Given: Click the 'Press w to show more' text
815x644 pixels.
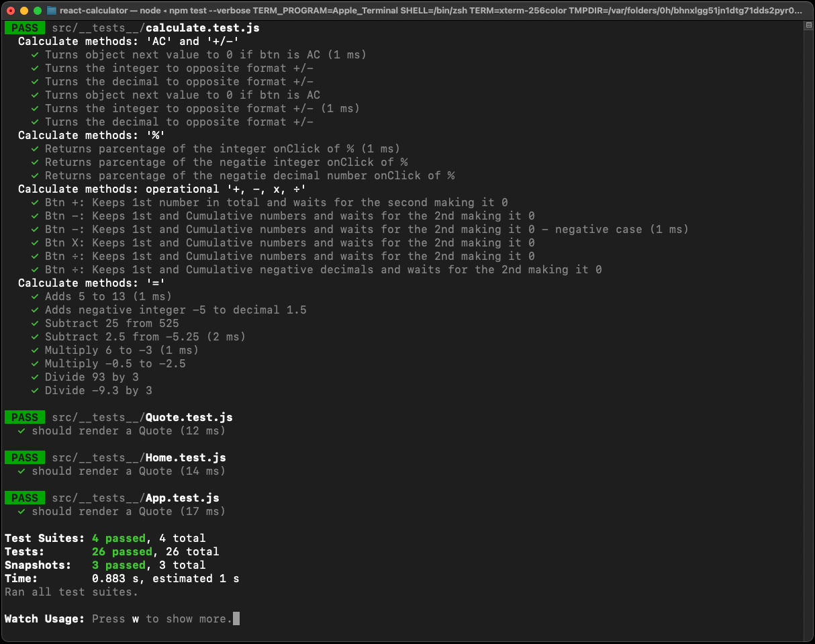Looking at the screenshot, I should pyautogui.click(x=163, y=618).
